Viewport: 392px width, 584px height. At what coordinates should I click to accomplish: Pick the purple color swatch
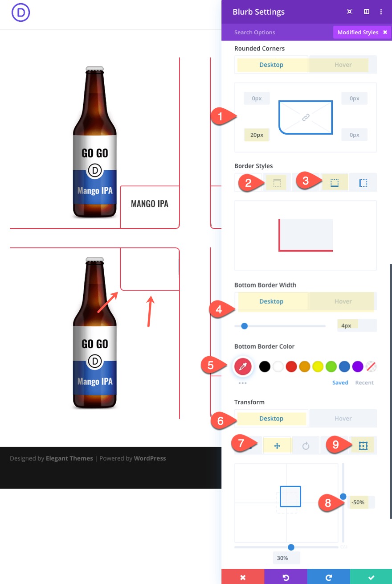358,367
